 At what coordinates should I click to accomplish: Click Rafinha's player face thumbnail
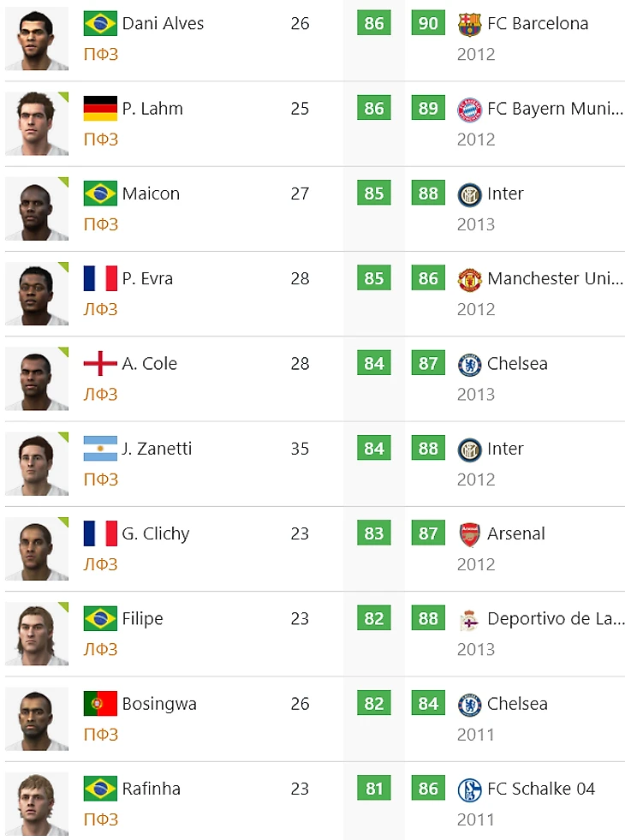[x=37, y=803]
